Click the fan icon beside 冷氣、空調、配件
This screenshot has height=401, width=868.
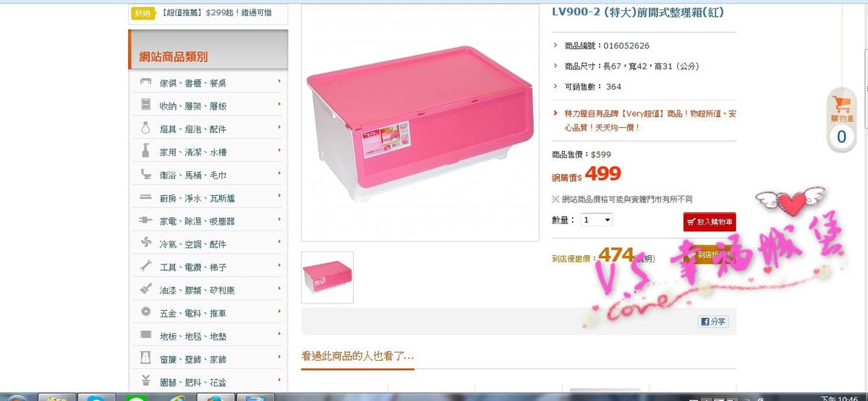[x=145, y=243]
